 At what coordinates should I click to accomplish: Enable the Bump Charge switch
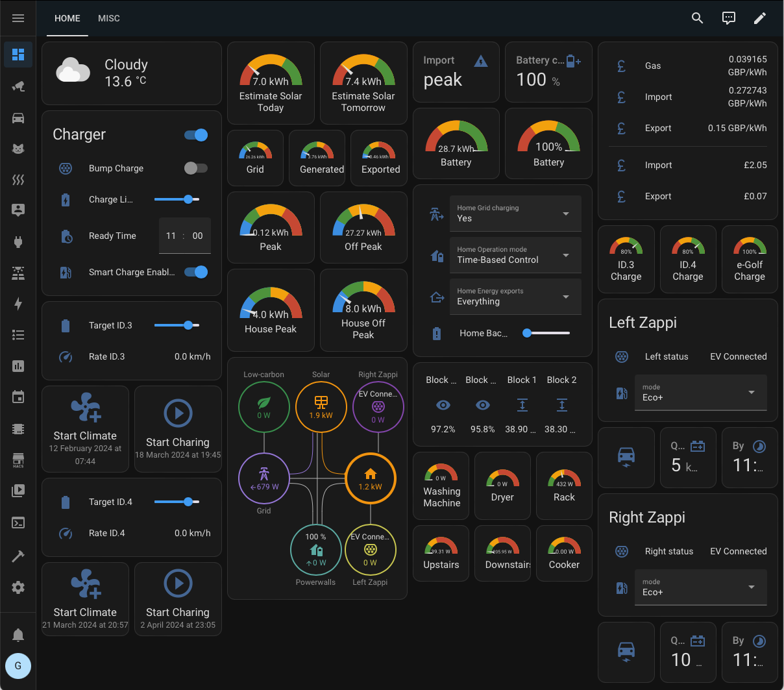pyautogui.click(x=196, y=168)
